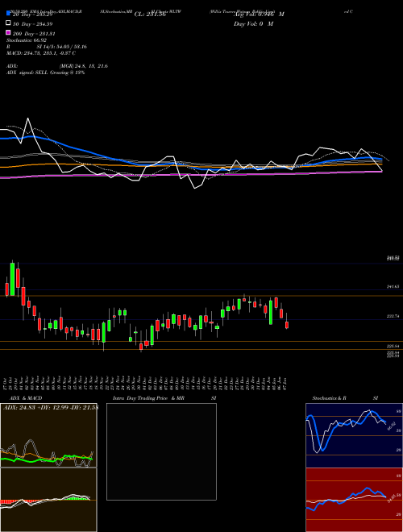Image resolution: width=403 pixels, height=532 pixels.
Task: Select the '20 Day = 233.29' label
Action: [x=34, y=15]
